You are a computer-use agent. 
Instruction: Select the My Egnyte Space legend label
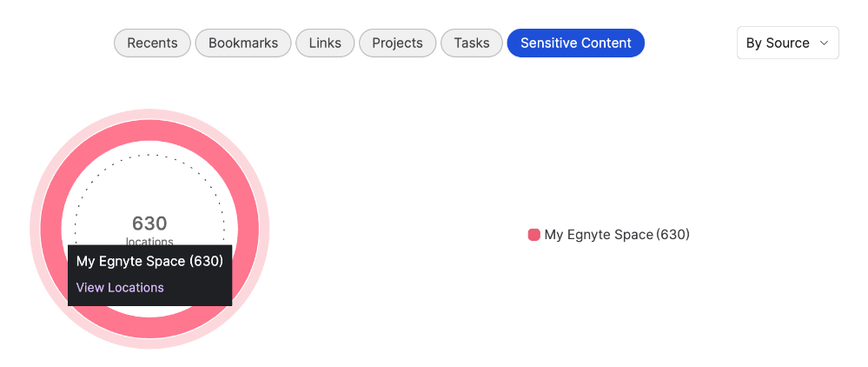(599, 235)
